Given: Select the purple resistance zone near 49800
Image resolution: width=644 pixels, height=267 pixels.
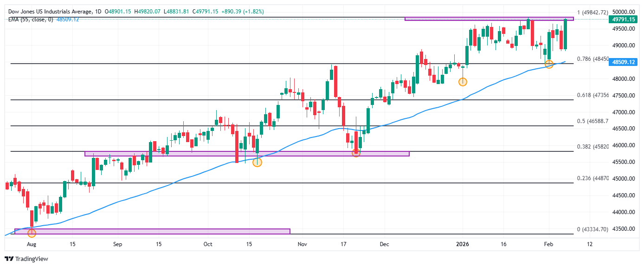Looking at the screenshot, I should point(489,19).
